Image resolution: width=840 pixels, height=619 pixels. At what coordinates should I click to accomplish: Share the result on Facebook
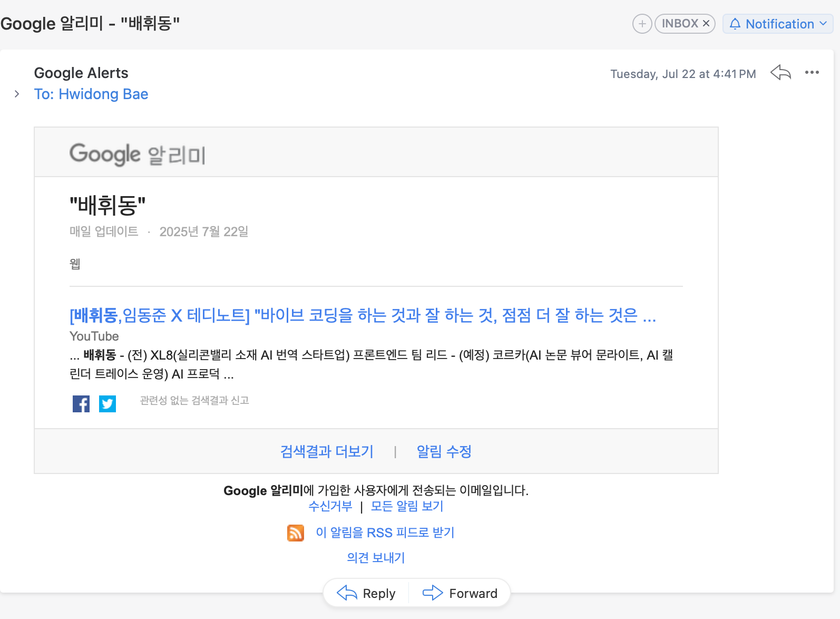tap(81, 404)
